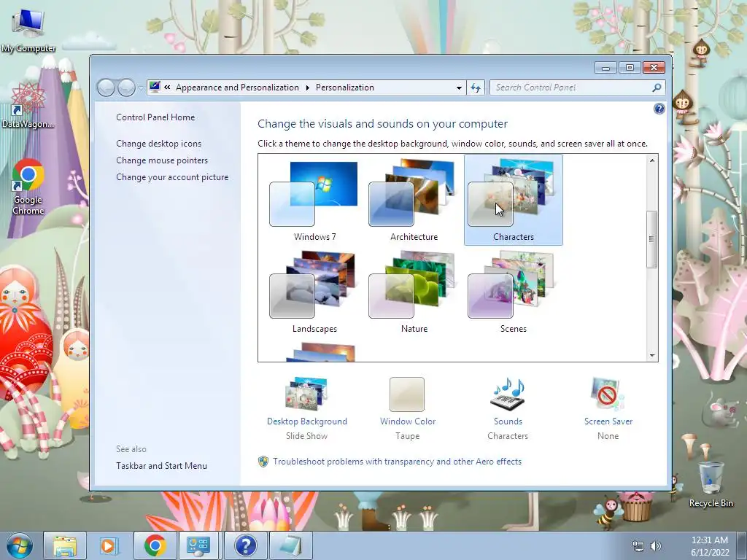Open Google Chrome from taskbar
The image size is (747, 560).
155,545
